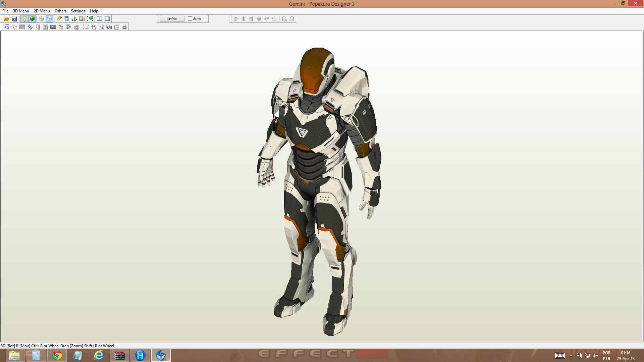Viewport: 644px width, 362px height.
Task: Open the touch keyboard tray icon
Action: tap(560, 356)
